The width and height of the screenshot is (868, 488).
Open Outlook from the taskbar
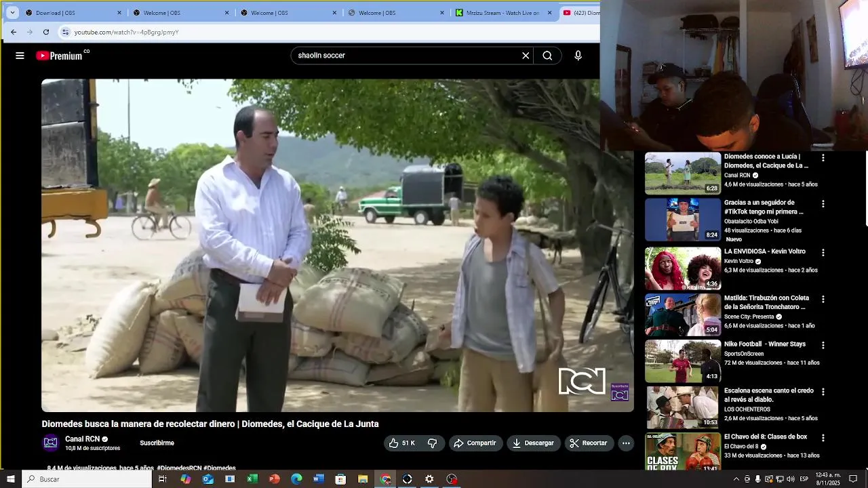(x=208, y=479)
